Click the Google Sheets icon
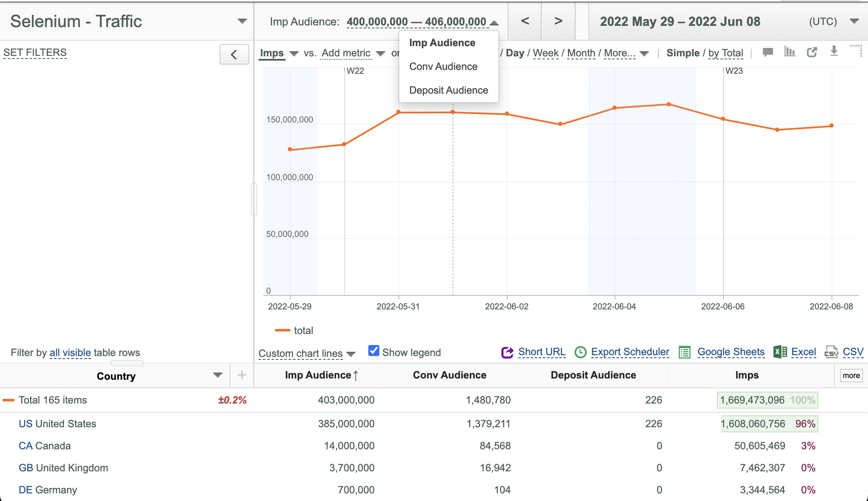Viewport: 868px width, 501px height. tap(685, 352)
